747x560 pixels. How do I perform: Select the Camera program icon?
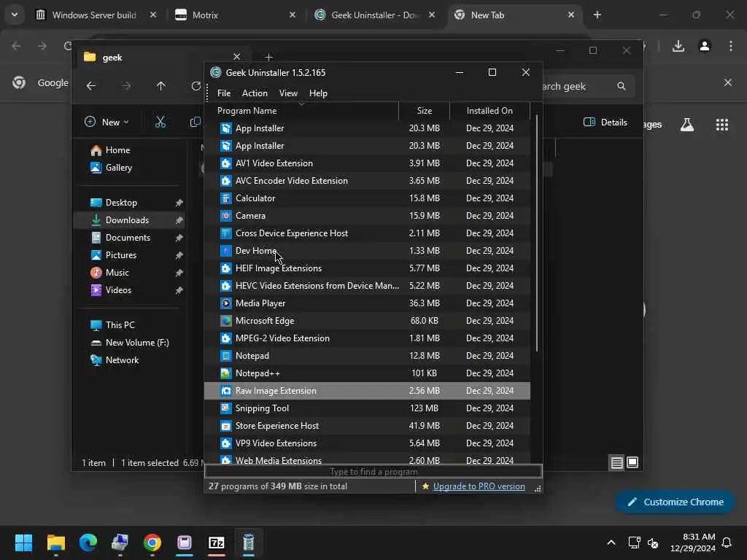(226, 216)
